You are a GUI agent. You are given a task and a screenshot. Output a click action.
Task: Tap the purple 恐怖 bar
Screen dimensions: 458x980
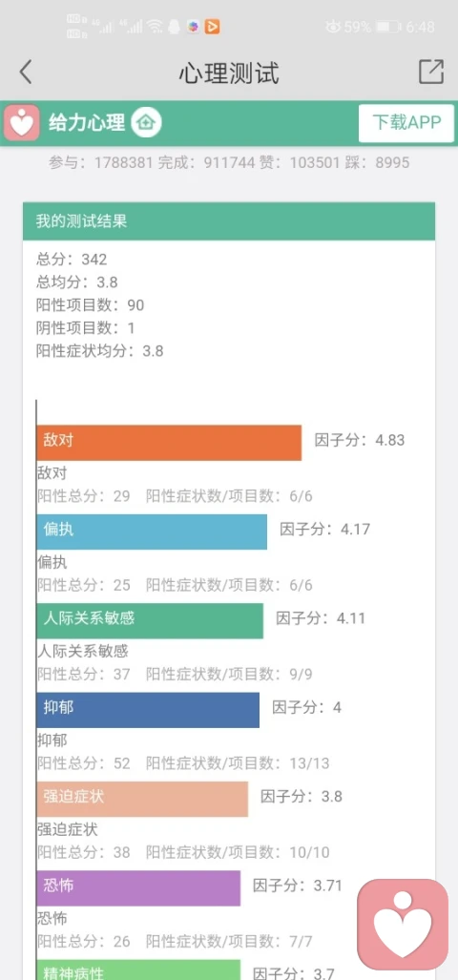point(138,888)
